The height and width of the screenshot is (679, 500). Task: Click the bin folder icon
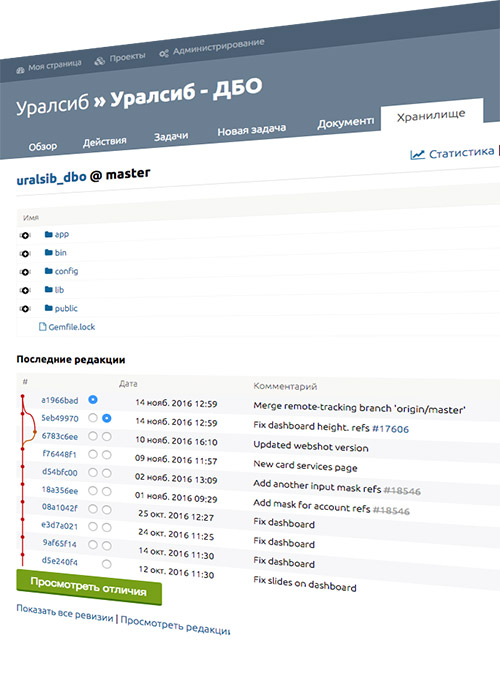pos(48,252)
